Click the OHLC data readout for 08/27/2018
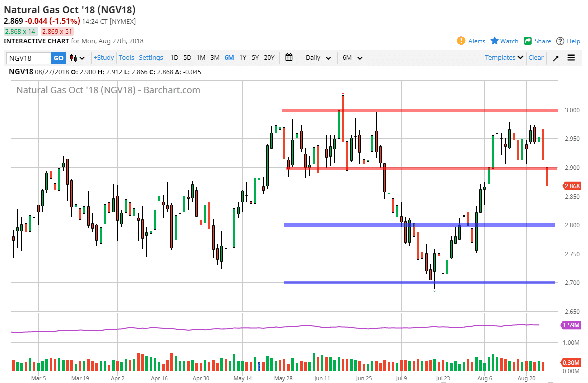 coord(105,72)
